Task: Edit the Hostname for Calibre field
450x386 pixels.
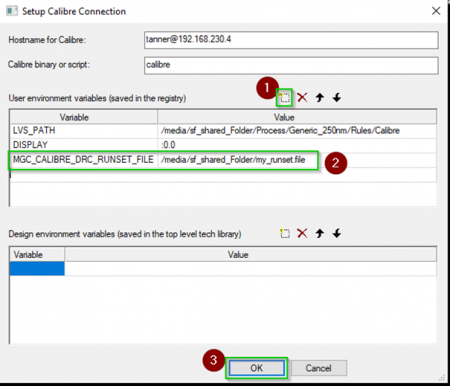Action: [x=291, y=40]
